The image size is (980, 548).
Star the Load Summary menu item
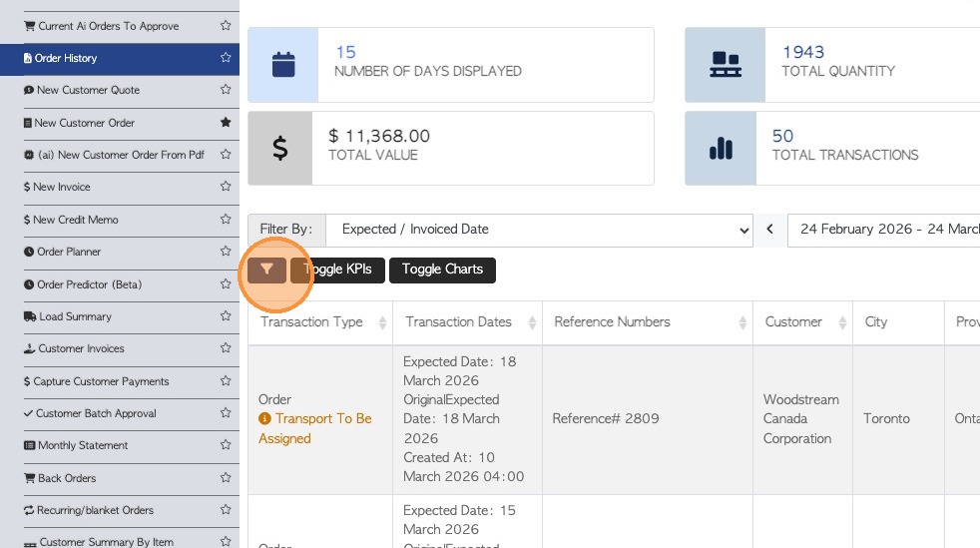(x=226, y=316)
